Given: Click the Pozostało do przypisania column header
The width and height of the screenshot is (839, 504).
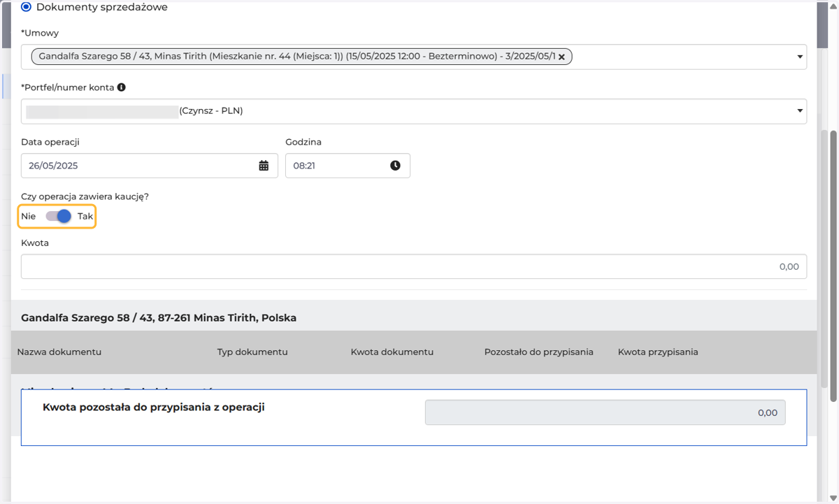Looking at the screenshot, I should coord(539,352).
